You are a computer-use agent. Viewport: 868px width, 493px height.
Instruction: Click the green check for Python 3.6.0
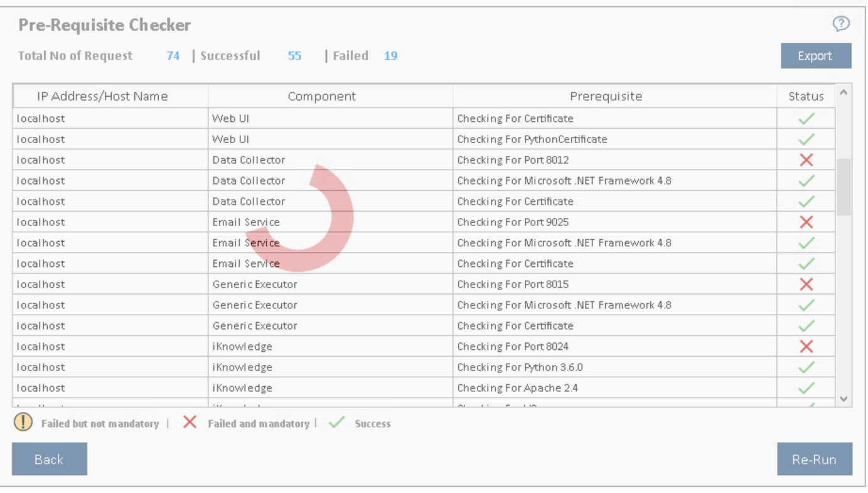(x=805, y=367)
